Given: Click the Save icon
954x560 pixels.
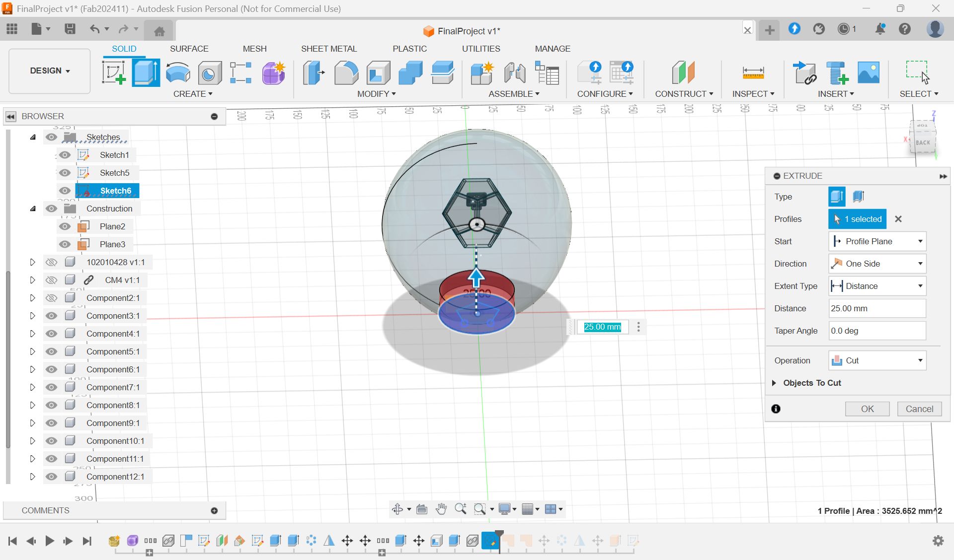Looking at the screenshot, I should 70,29.
